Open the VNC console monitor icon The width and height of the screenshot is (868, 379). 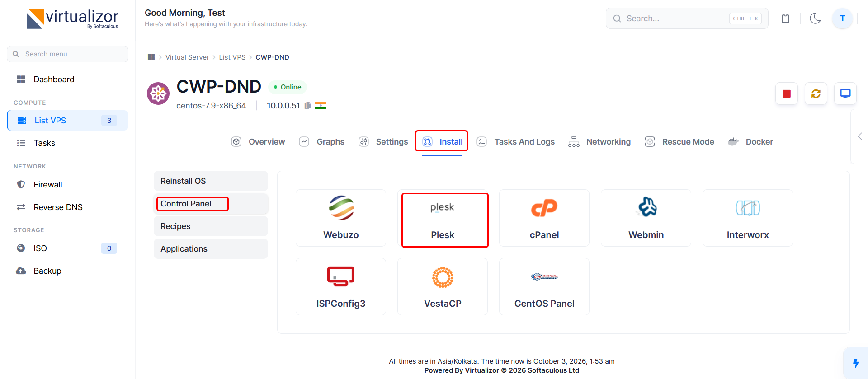pyautogui.click(x=845, y=94)
